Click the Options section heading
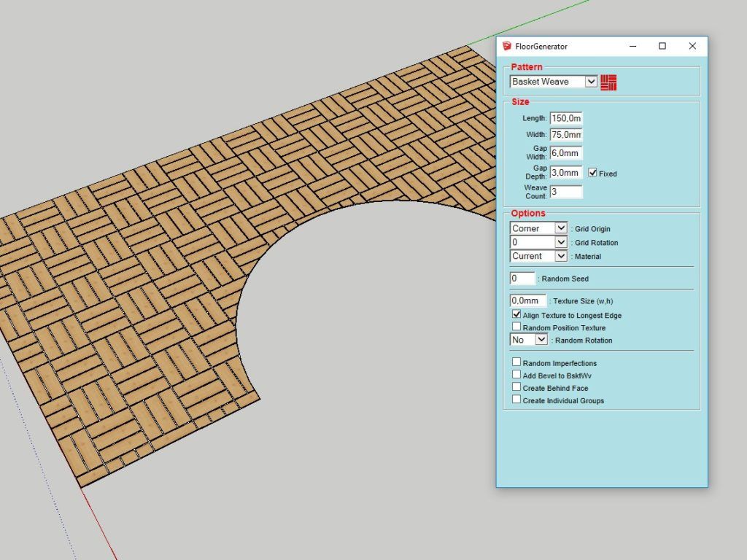 tap(528, 213)
